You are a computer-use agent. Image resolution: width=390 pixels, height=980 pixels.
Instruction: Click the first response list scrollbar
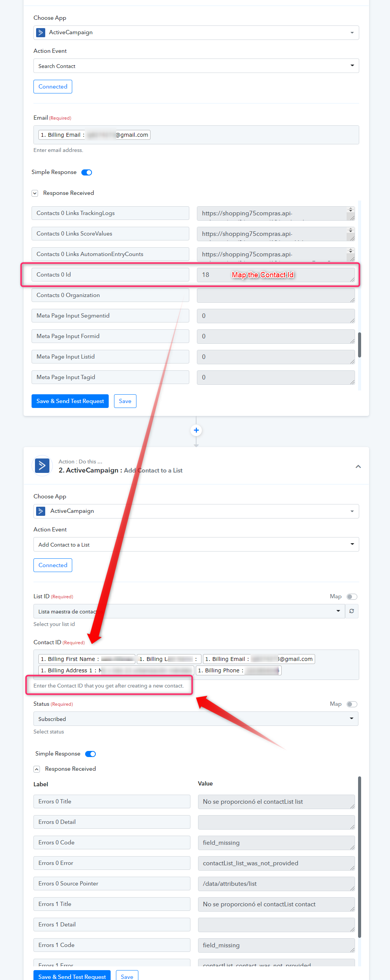point(360,345)
